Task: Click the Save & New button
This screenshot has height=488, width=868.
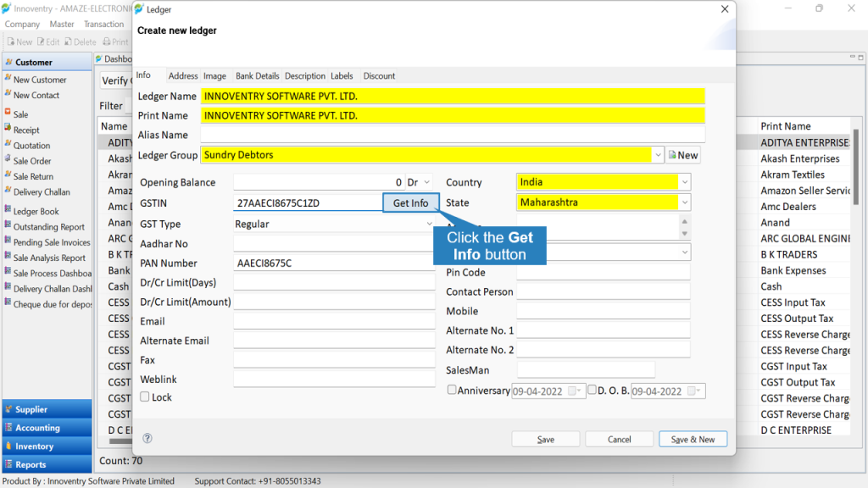Action: click(x=693, y=439)
